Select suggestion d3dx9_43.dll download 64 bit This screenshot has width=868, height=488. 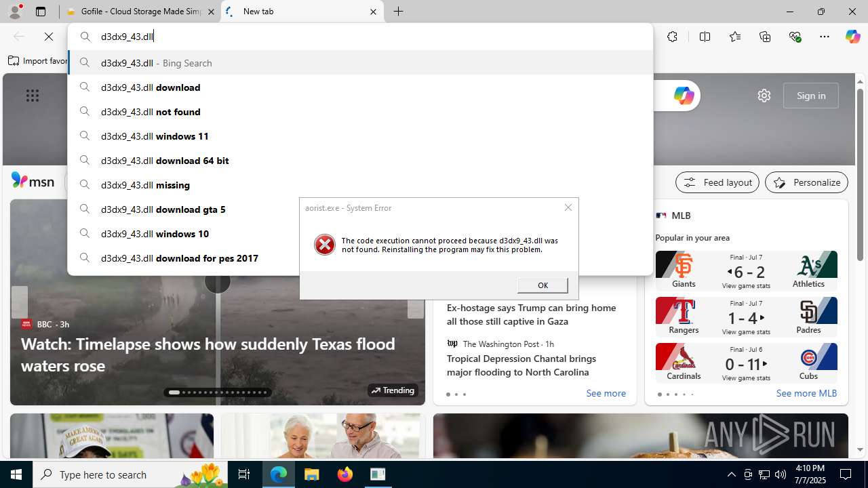(360, 161)
